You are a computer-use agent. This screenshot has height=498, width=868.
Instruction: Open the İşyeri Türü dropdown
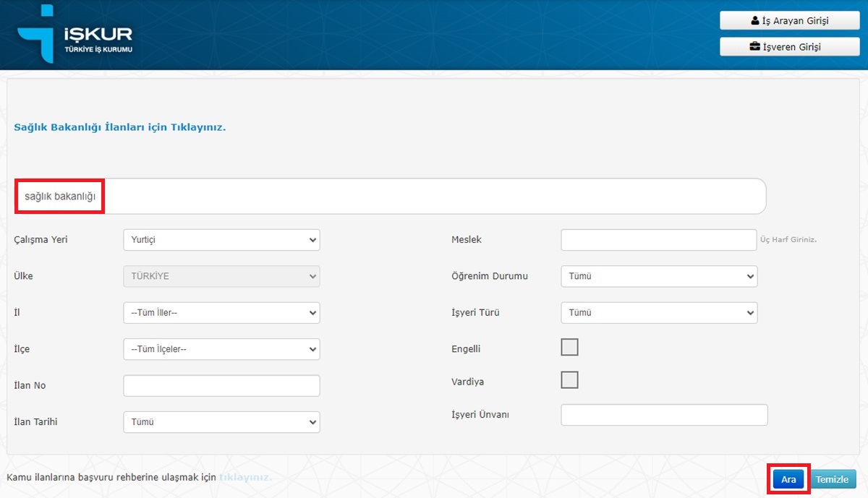click(x=658, y=313)
